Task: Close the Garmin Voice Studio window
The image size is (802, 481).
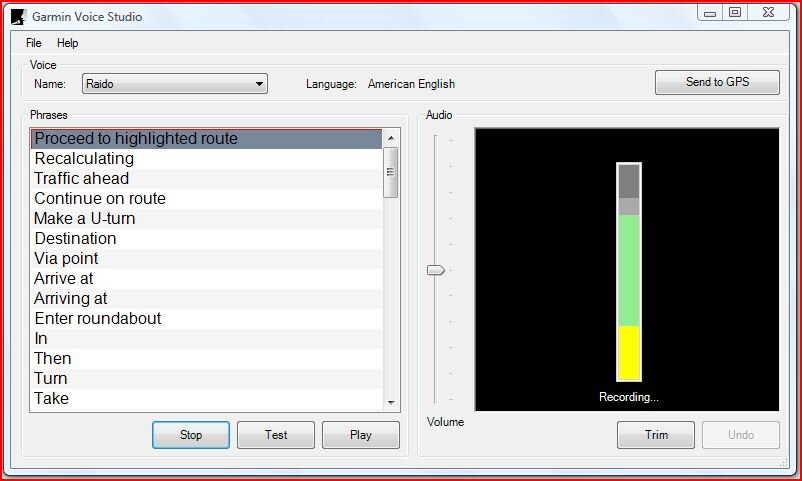Action: point(768,13)
